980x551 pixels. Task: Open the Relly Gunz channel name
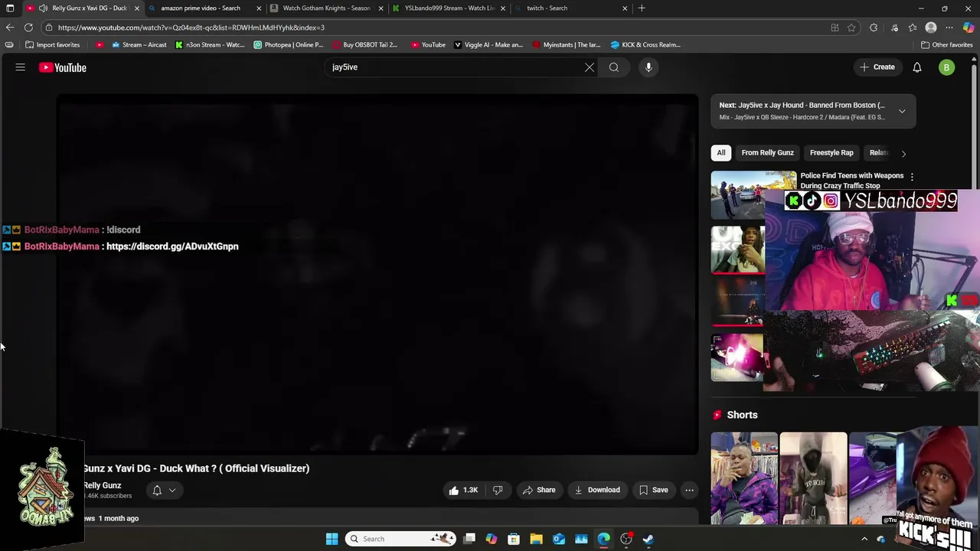coord(102,485)
